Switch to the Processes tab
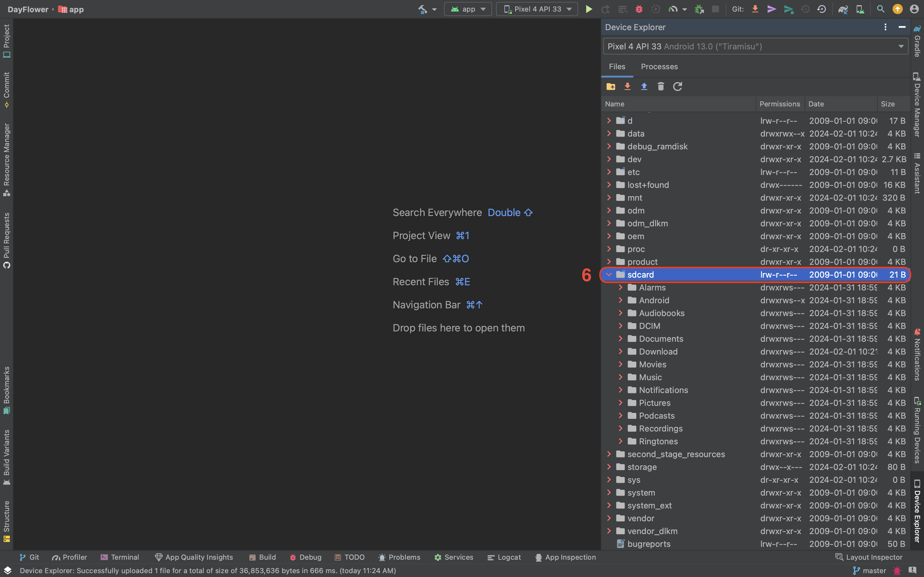This screenshot has width=924, height=577. pyautogui.click(x=659, y=67)
